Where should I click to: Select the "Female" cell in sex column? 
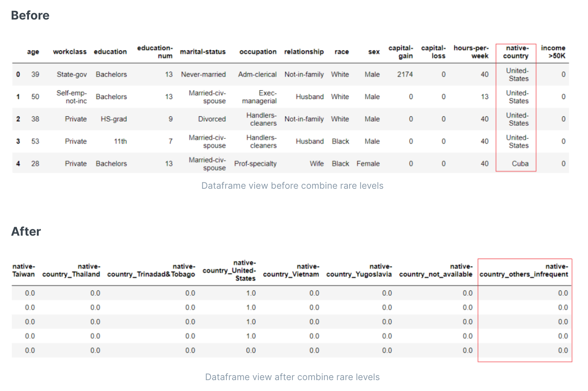368,164
